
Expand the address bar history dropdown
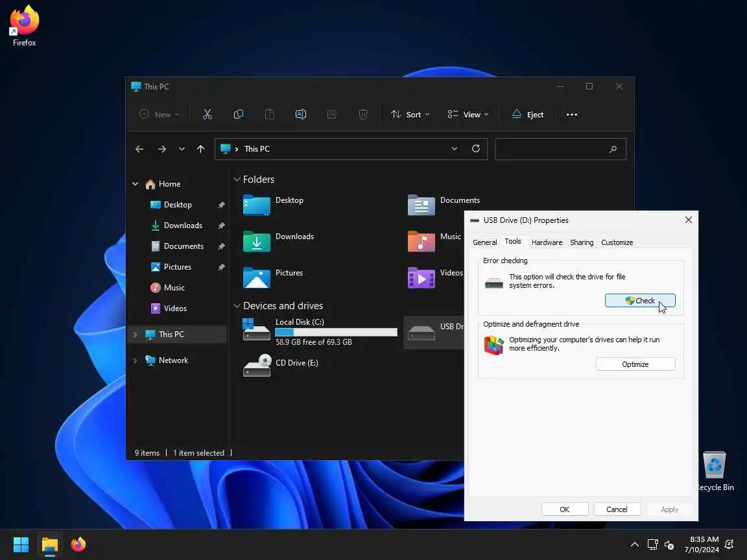tap(455, 148)
